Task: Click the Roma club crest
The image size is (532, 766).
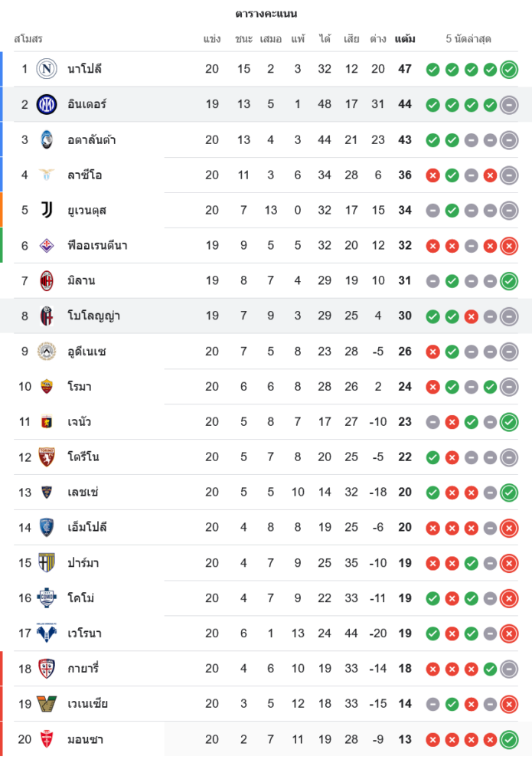Action: tap(47, 386)
